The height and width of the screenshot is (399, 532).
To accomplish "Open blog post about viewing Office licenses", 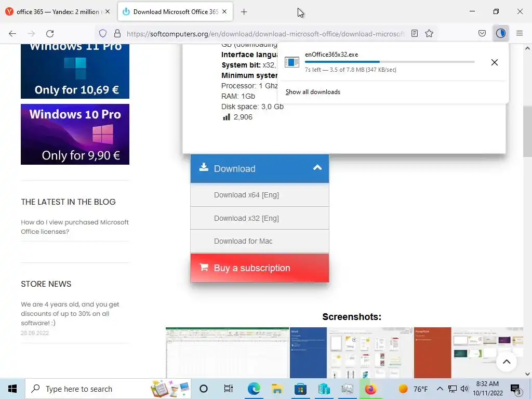I will coord(75,227).
